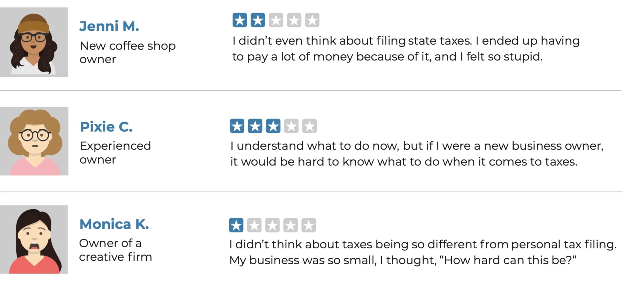Select the third star in Jenni M.'s rating
Screen dimensions: 644x292
pyautogui.click(x=276, y=20)
